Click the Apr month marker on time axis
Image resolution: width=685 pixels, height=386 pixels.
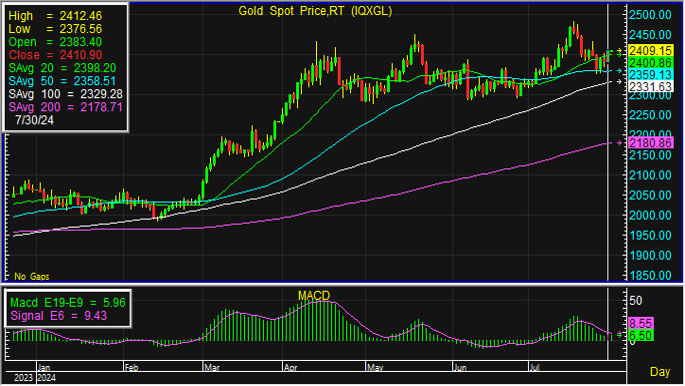coord(291,368)
